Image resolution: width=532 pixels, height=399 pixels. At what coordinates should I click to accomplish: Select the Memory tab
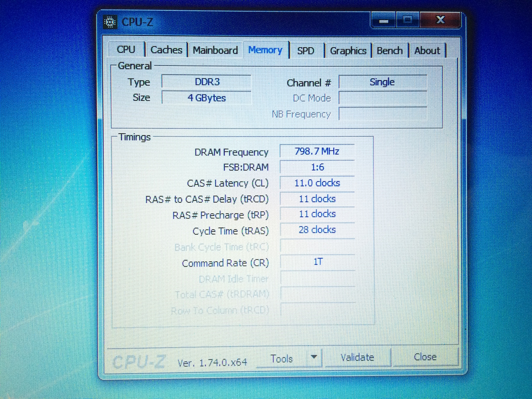click(x=265, y=50)
